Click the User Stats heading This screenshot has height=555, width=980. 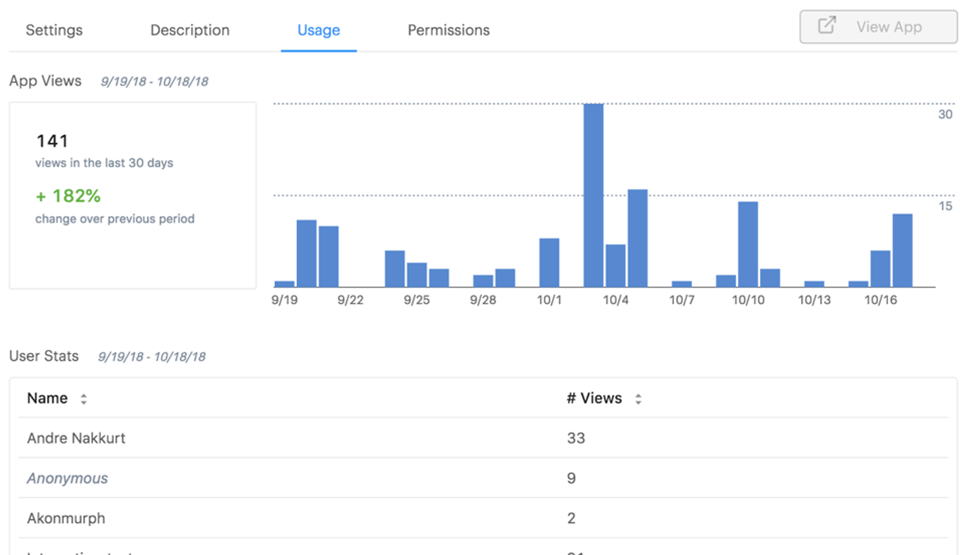click(x=44, y=356)
